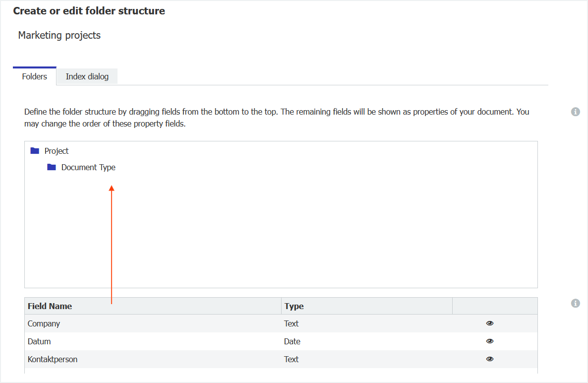Toggle visibility of the Datum field
Viewport: 588px width, 383px height.
pos(490,341)
